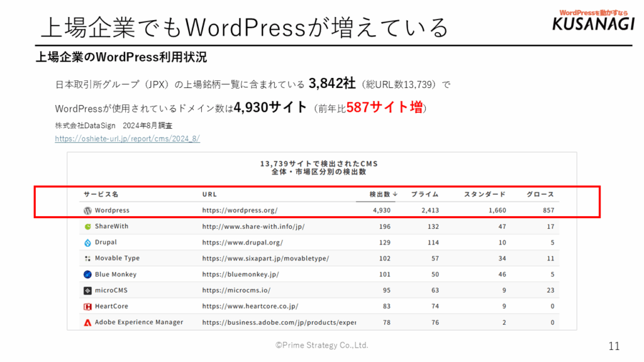Click the Wordpress logo icon in the table

click(x=87, y=211)
